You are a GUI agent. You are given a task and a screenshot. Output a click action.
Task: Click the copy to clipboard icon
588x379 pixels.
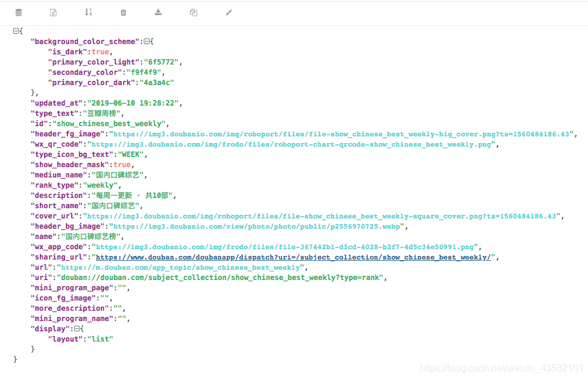194,13
